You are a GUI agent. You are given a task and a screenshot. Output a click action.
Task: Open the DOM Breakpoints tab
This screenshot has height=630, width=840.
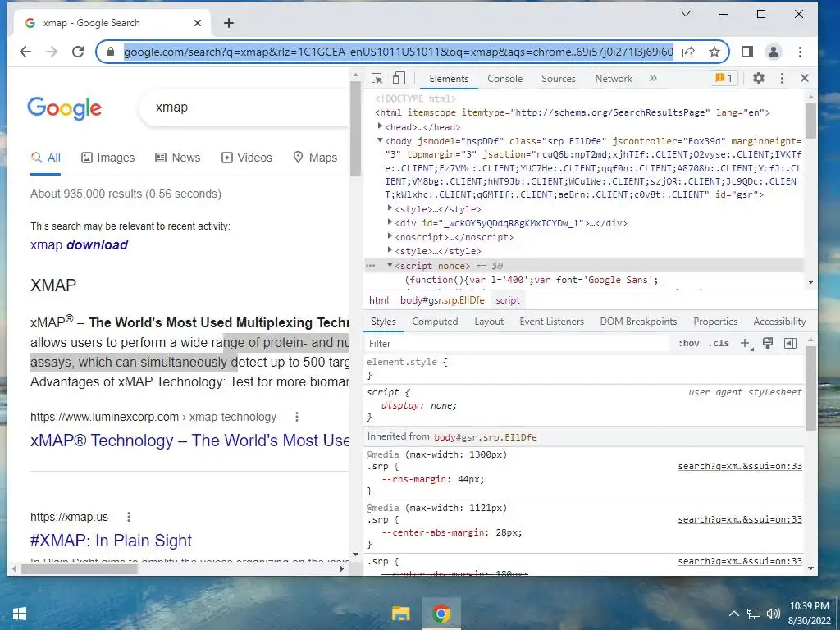point(638,322)
